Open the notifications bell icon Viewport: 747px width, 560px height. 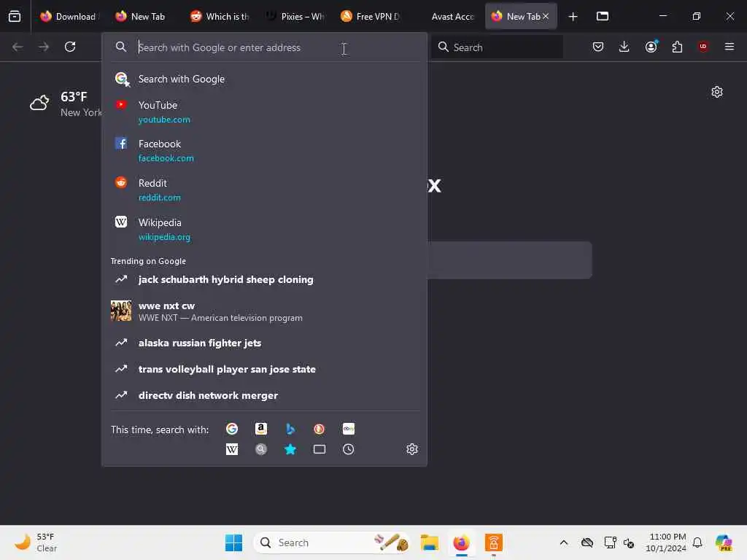pos(697,542)
